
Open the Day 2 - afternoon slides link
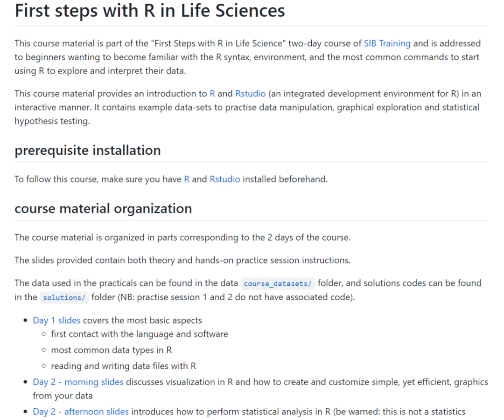80,412
